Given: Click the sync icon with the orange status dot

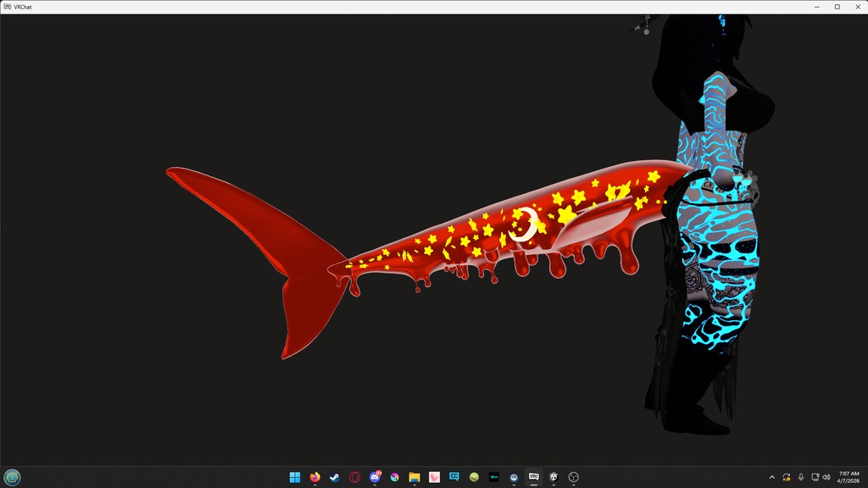Looking at the screenshot, I should click(x=787, y=477).
